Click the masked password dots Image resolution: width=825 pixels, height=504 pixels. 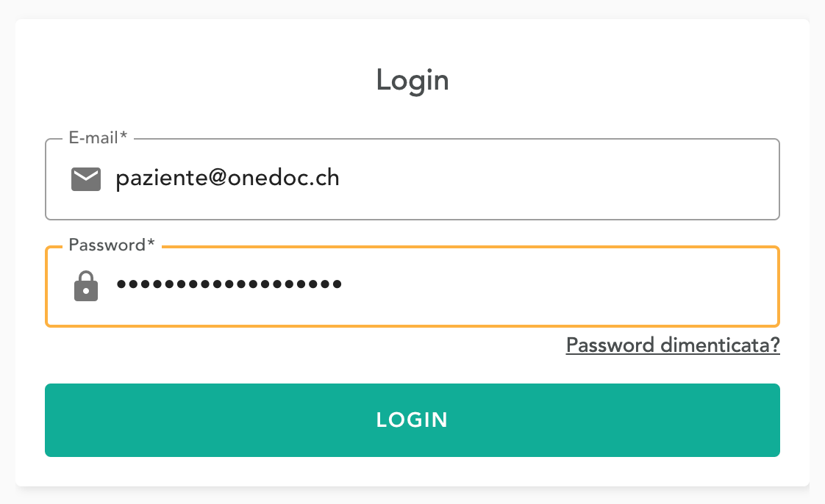pyautogui.click(x=229, y=284)
